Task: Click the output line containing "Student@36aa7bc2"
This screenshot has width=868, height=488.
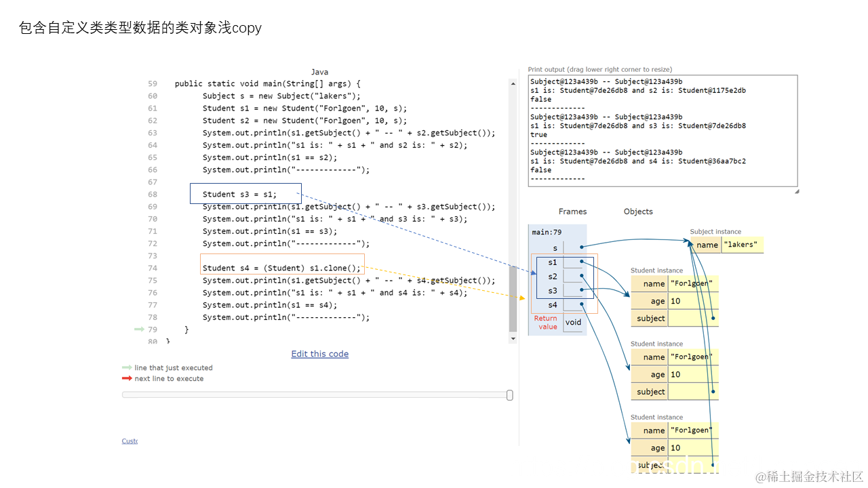Action: tap(638, 161)
